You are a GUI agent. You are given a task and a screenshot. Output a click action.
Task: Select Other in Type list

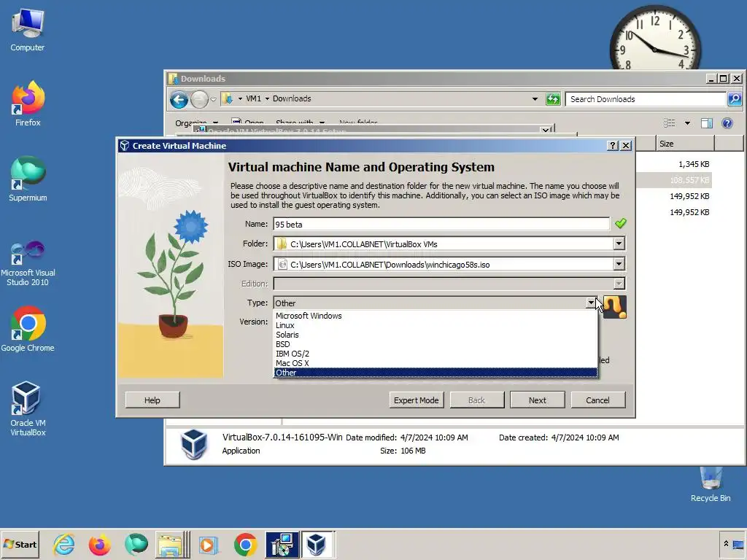click(436, 373)
